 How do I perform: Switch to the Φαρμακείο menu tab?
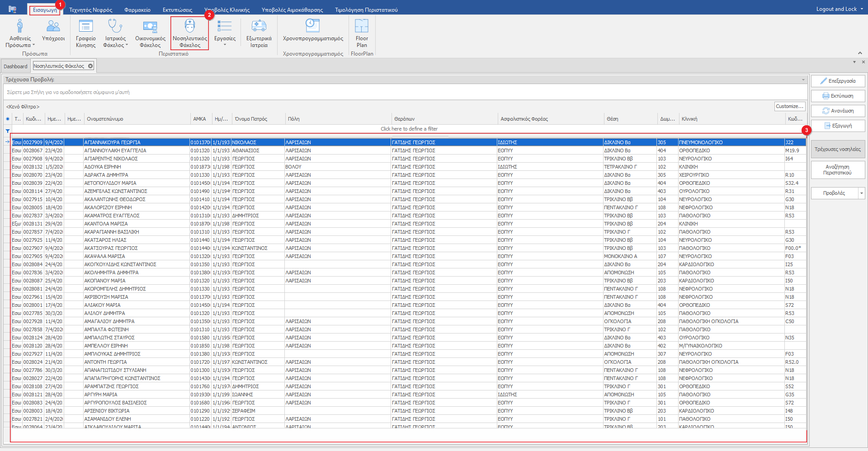[137, 10]
